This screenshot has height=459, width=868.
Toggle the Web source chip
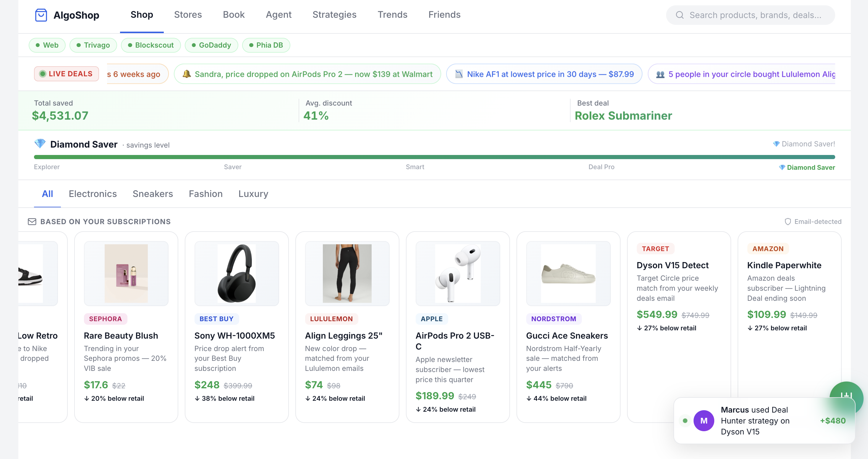pos(47,45)
